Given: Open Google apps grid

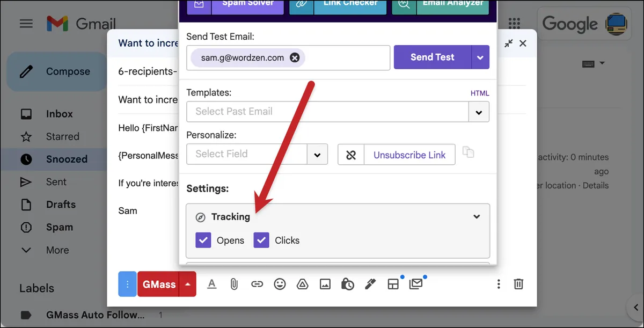Looking at the screenshot, I should coord(514,24).
